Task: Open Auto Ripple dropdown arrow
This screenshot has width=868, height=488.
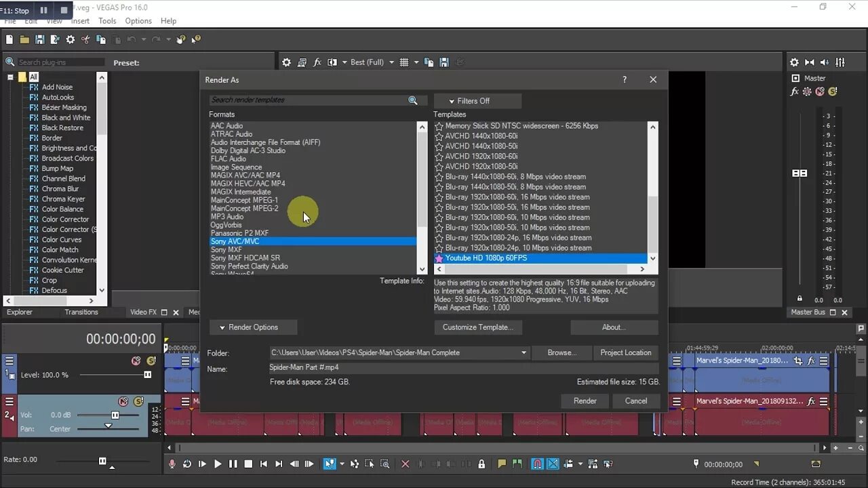Action: (580, 464)
